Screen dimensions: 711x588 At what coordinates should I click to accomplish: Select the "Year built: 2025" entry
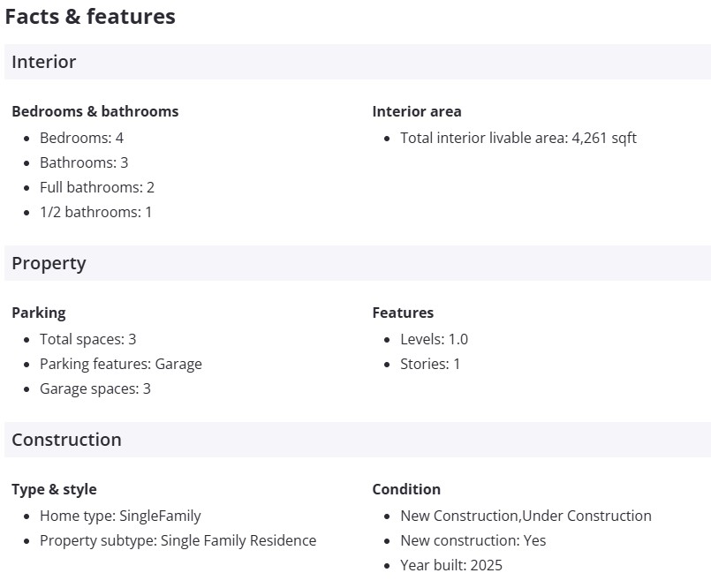tap(450, 565)
